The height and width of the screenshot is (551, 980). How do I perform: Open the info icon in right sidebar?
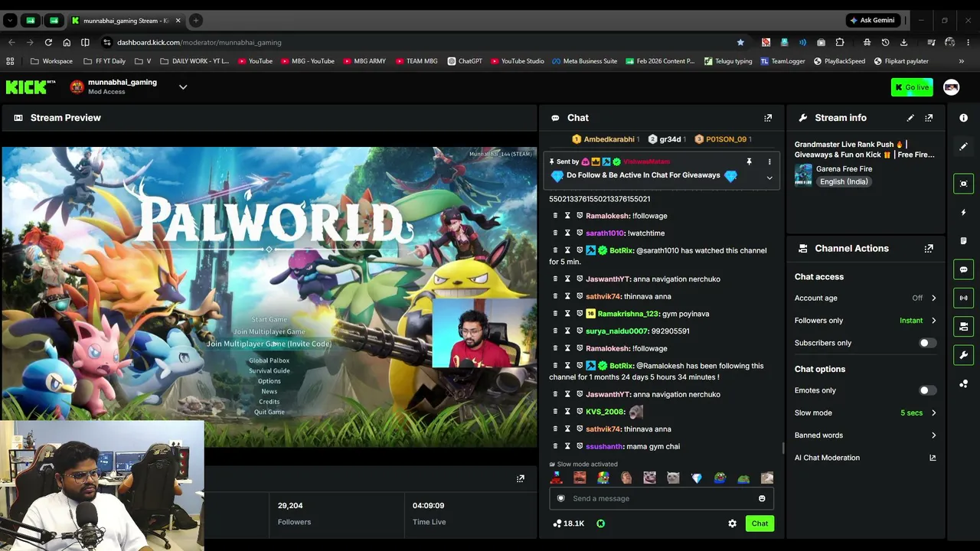coord(964,118)
